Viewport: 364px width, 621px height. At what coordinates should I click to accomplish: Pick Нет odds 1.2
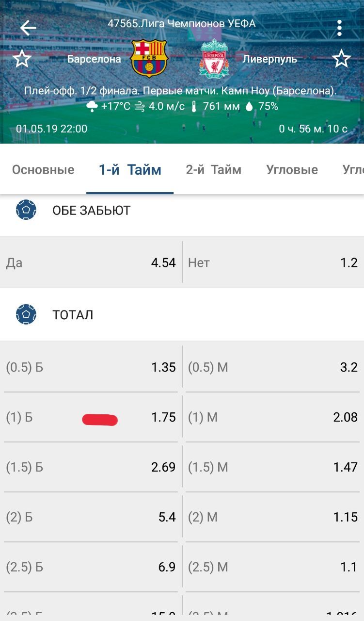(x=273, y=262)
